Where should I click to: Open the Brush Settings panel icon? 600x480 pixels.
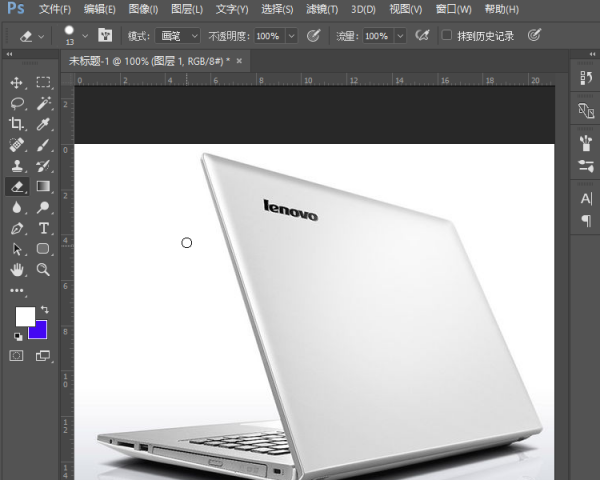click(586, 143)
